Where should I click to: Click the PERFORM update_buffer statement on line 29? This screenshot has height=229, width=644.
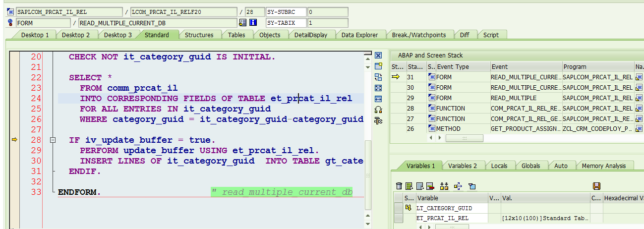[200, 151]
